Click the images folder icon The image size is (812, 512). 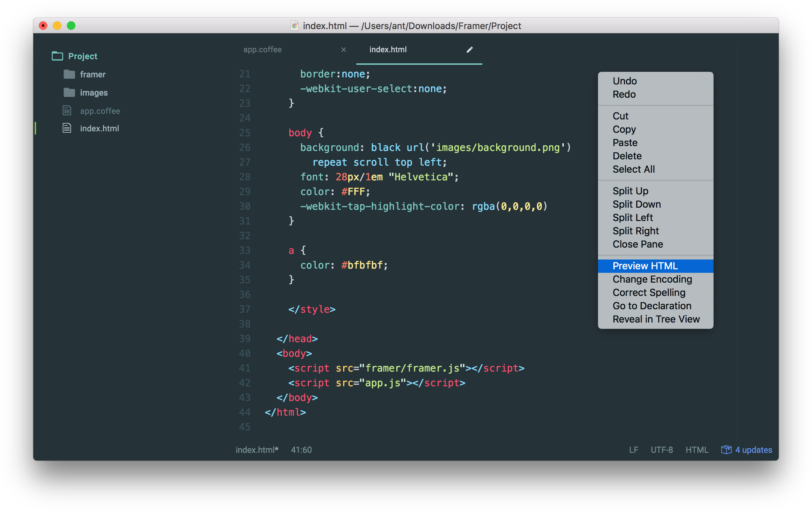point(69,92)
